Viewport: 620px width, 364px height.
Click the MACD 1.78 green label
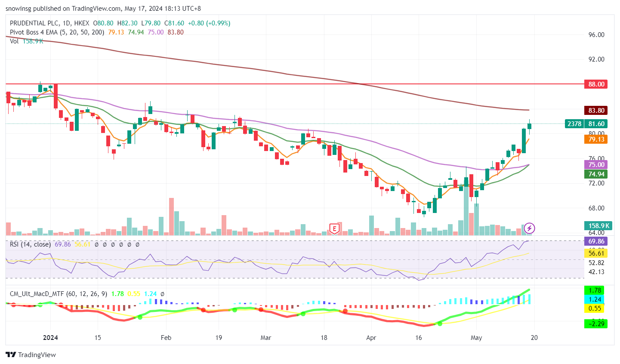click(595, 290)
